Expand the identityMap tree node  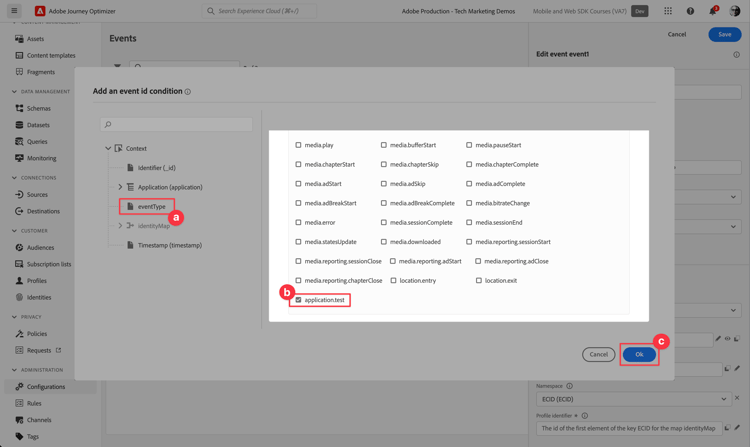[120, 226]
